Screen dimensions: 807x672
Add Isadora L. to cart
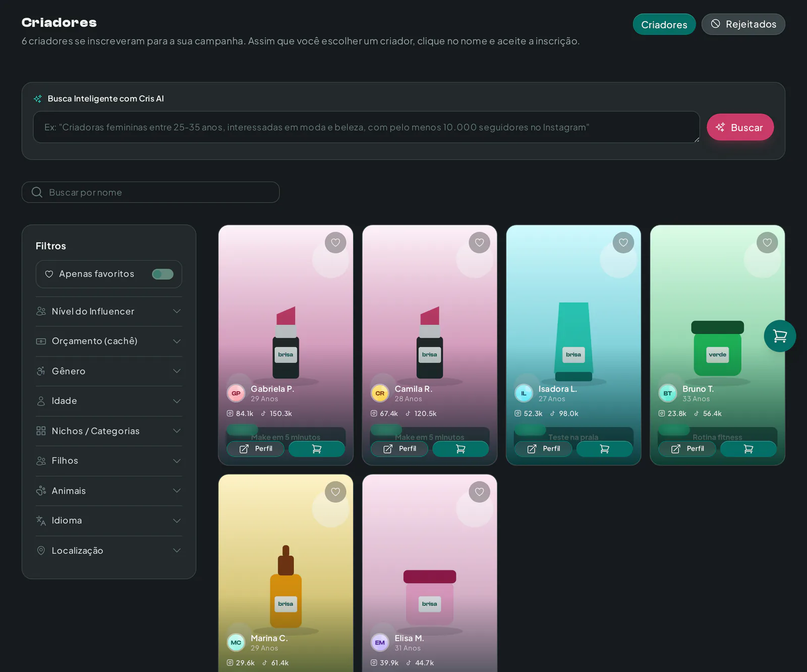coord(604,449)
